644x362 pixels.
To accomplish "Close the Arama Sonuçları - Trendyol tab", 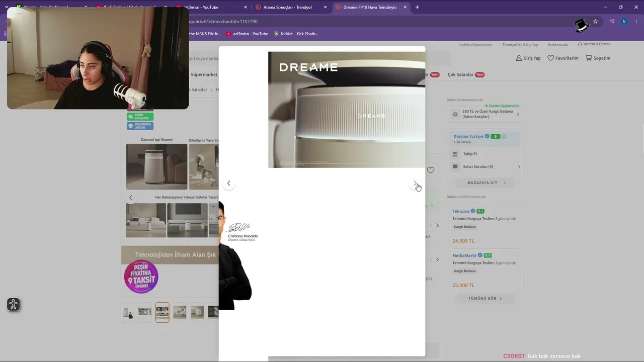I will pos(325,7).
